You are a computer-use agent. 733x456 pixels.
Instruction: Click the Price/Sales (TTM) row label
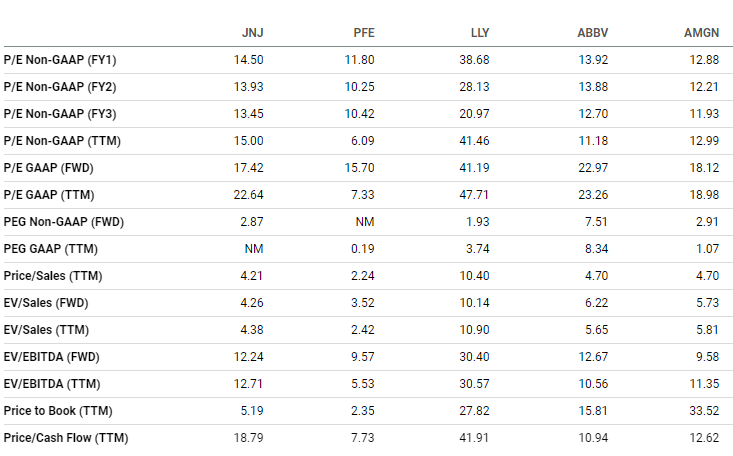[x=53, y=276]
